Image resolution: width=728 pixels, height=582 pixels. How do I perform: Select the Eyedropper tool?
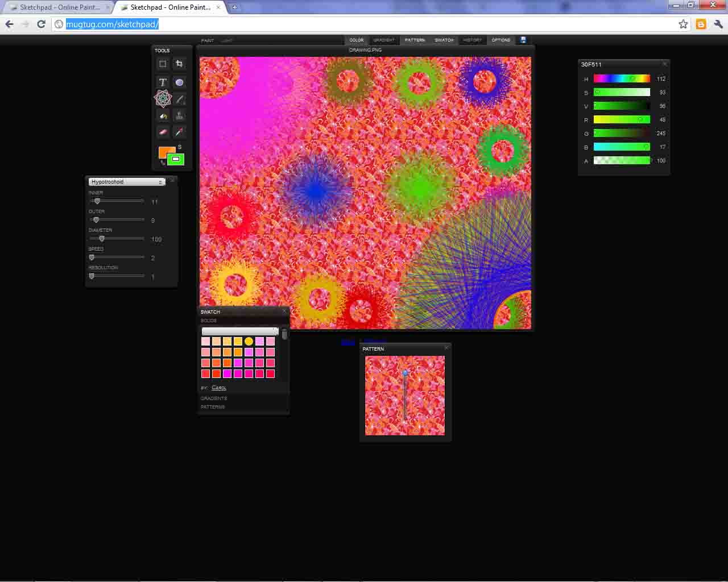pos(179,132)
